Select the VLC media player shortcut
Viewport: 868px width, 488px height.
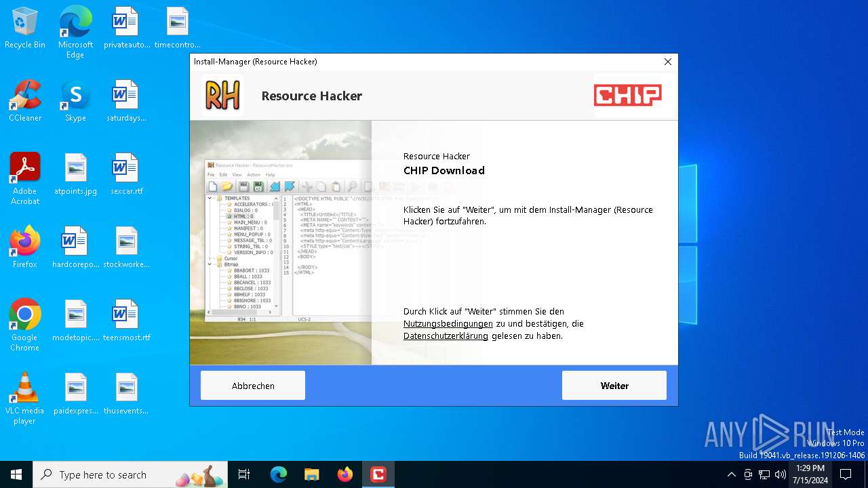pos(25,399)
